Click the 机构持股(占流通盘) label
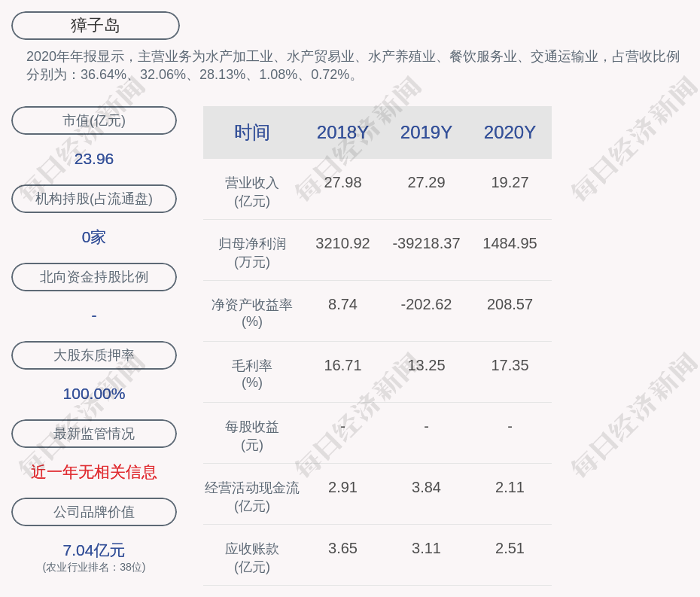 coord(94,199)
